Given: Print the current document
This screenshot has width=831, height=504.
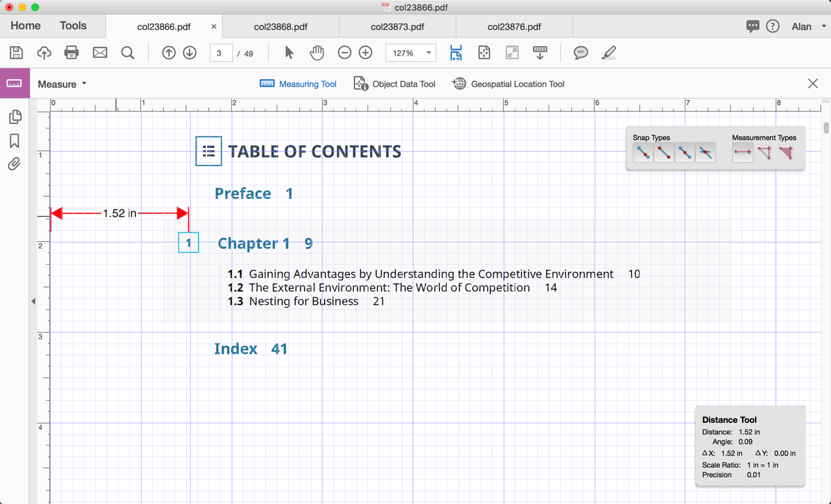Looking at the screenshot, I should (71, 53).
